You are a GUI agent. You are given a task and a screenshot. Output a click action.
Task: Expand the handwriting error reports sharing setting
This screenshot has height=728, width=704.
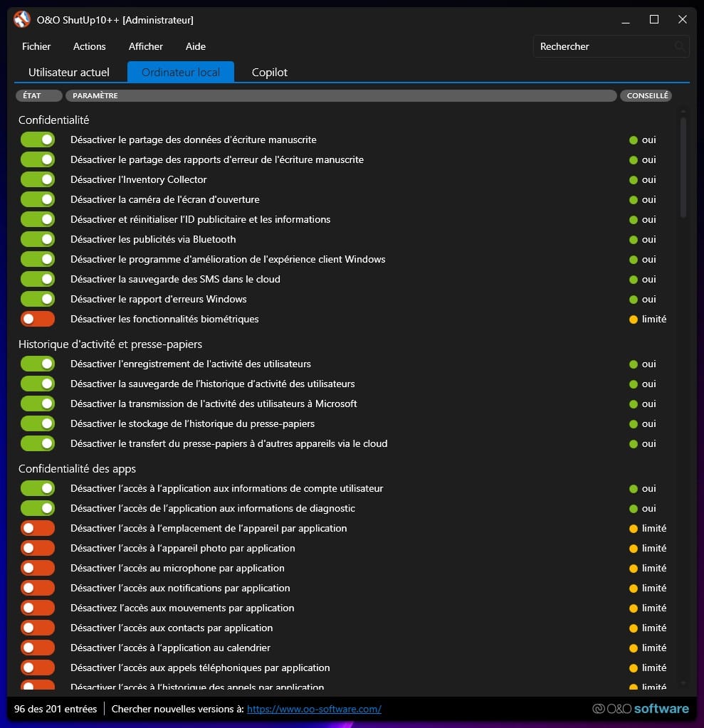tap(217, 159)
